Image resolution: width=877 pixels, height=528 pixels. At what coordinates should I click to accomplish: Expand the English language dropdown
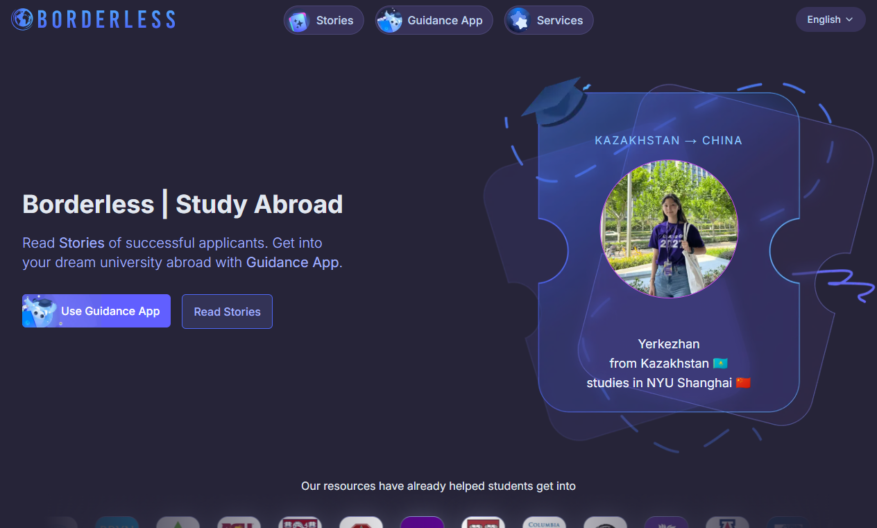tap(830, 20)
